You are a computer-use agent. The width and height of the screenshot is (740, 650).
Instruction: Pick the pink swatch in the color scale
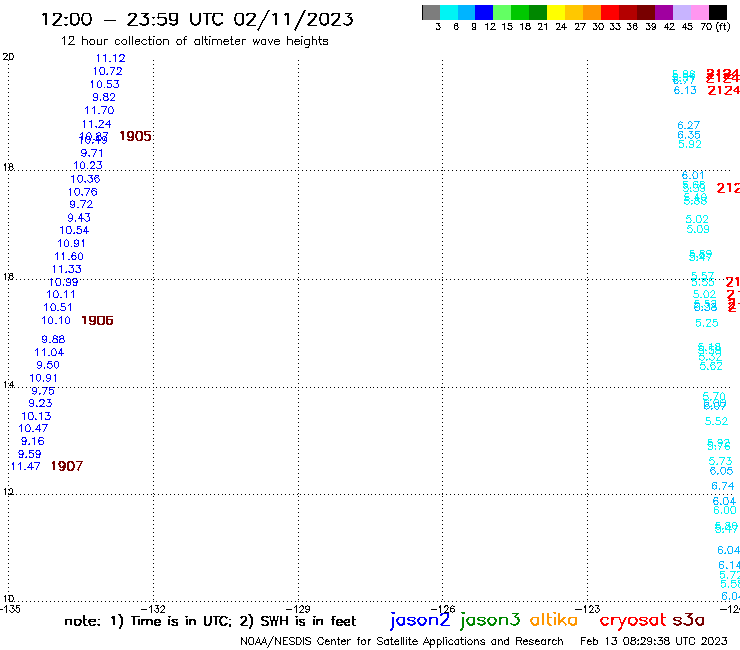[x=699, y=12]
